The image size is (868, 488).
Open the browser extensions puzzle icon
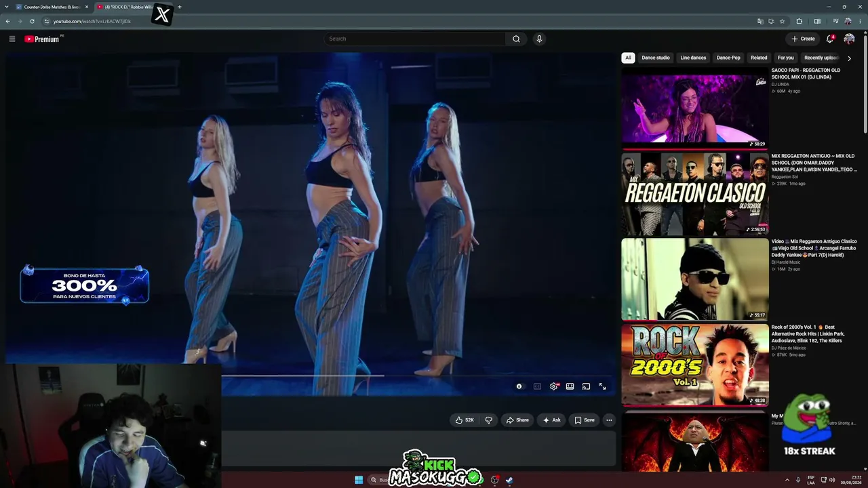tap(799, 21)
